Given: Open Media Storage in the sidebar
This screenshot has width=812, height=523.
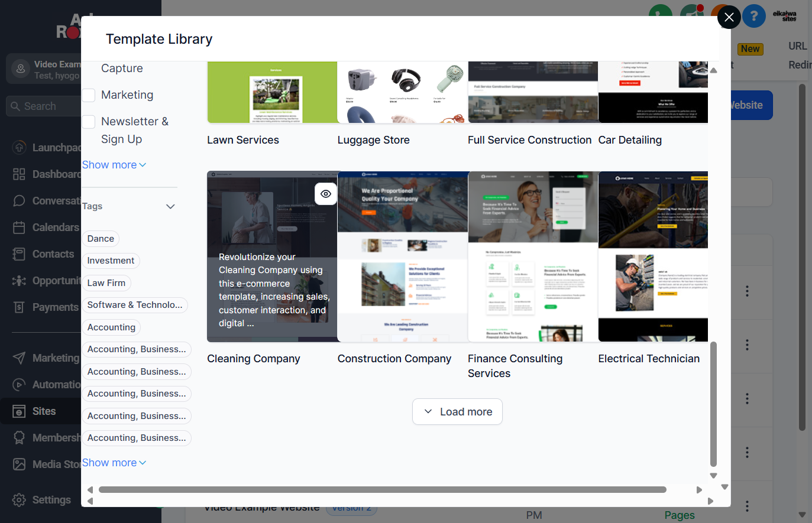Looking at the screenshot, I should (46, 464).
